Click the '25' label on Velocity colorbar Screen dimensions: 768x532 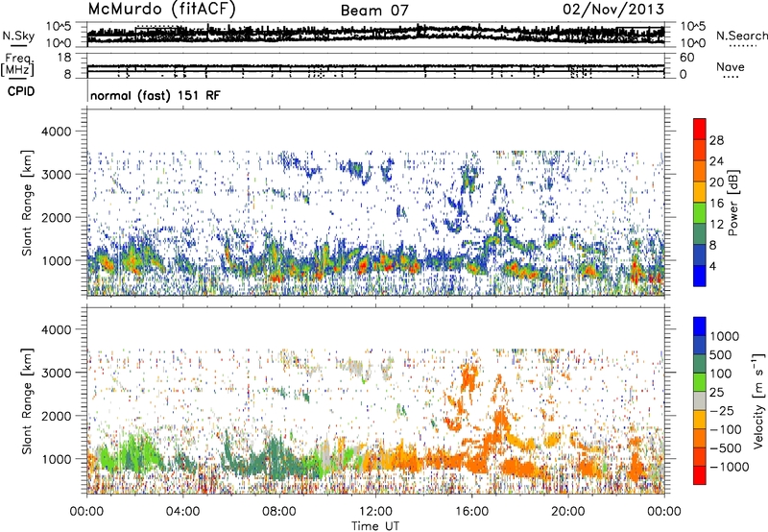pyautogui.click(x=716, y=392)
